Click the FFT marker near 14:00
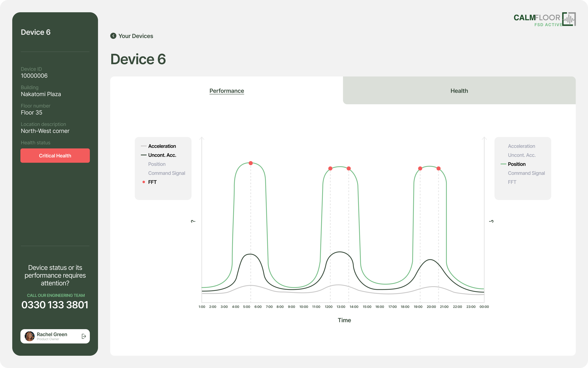Image resolution: width=588 pixels, height=368 pixels. coord(349,168)
